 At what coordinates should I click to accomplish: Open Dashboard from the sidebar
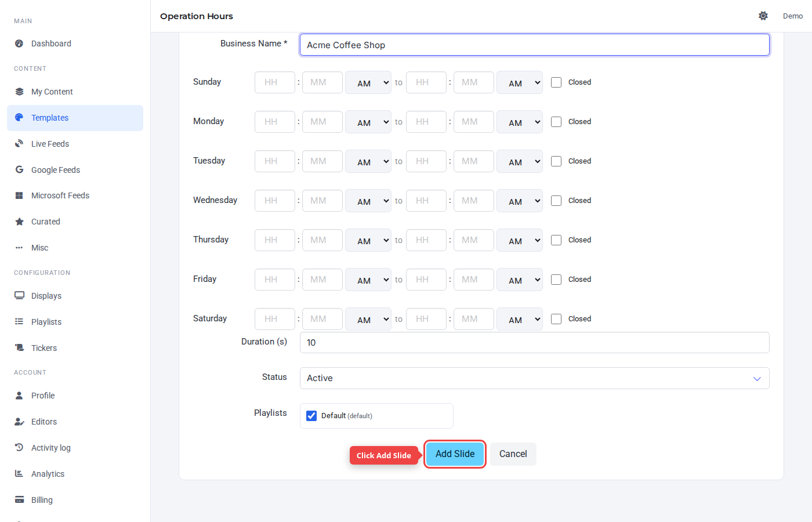[75, 43]
